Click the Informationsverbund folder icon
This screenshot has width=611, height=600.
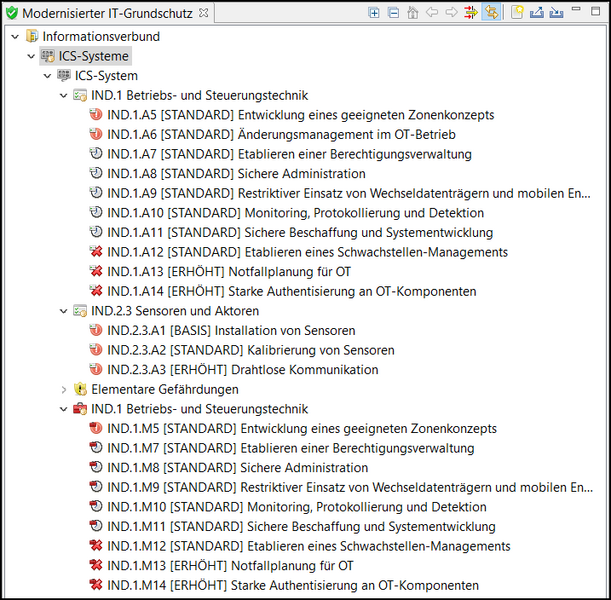tap(32, 36)
